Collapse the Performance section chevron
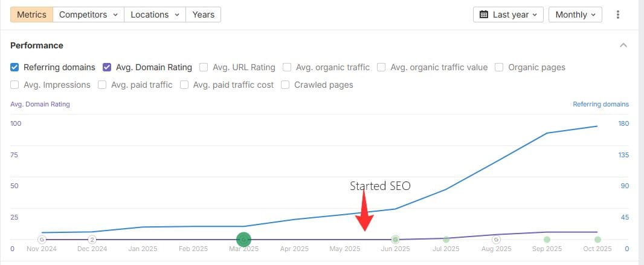The image size is (644, 265). coord(623,45)
